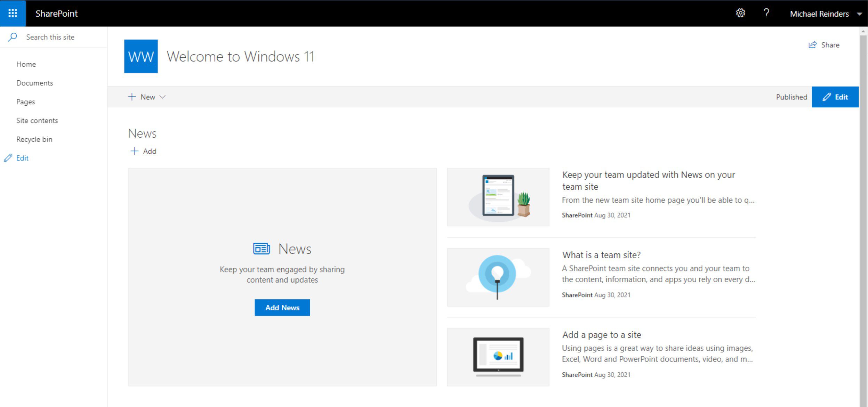Screen dimensions: 868x407
Task: Open the app launcher waffle icon
Action: click(x=13, y=13)
